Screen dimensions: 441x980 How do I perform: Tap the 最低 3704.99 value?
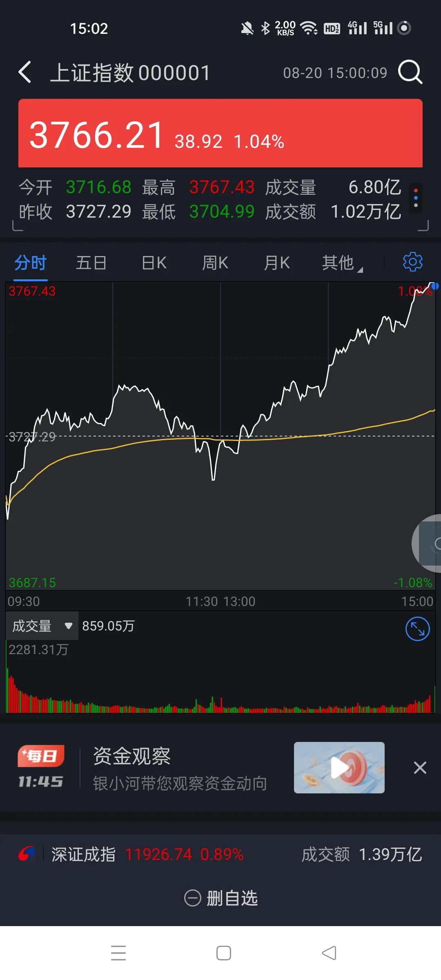click(x=222, y=212)
